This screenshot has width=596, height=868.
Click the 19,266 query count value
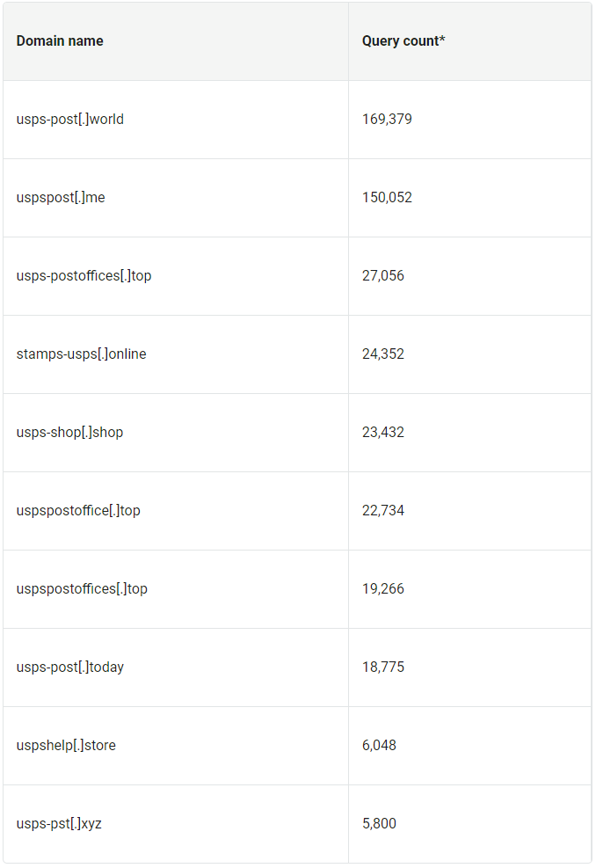[x=383, y=588]
